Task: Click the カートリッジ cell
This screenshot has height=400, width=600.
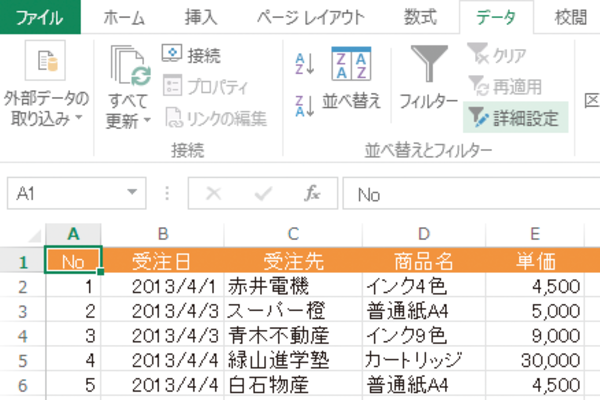Action: click(x=424, y=360)
